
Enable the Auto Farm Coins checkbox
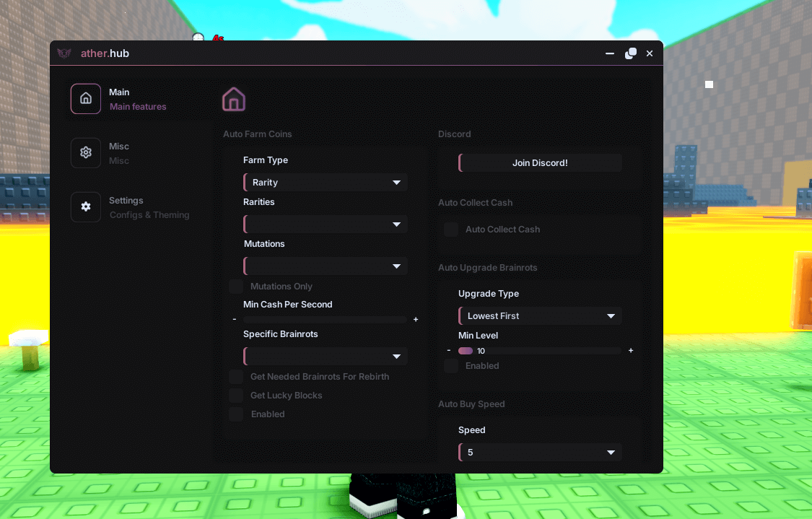coord(236,414)
